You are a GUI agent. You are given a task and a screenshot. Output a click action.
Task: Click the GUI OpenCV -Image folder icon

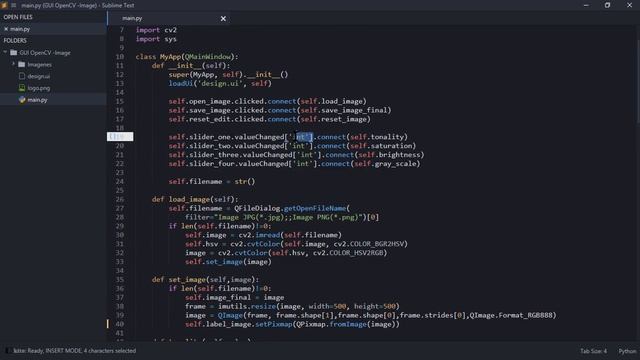coord(13,53)
